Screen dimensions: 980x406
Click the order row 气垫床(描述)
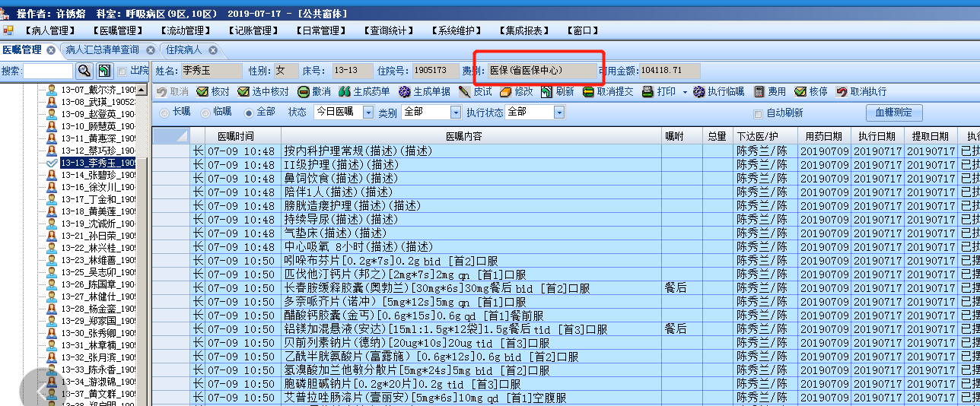[x=566, y=233]
